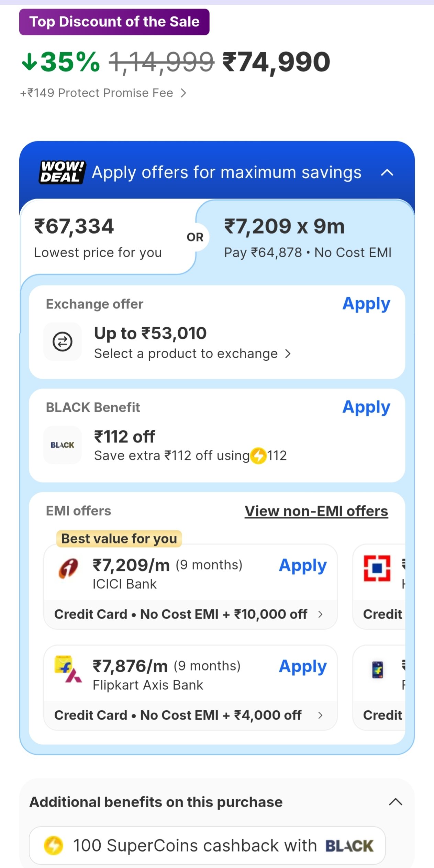Tap the SuperCoins lightning coin icon

(54, 845)
